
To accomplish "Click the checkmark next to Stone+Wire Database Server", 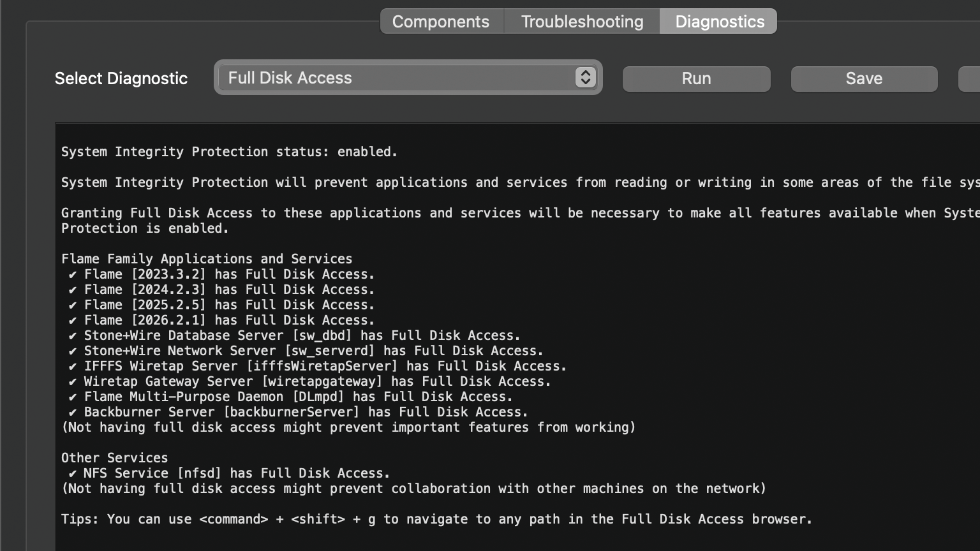I will [x=73, y=336].
